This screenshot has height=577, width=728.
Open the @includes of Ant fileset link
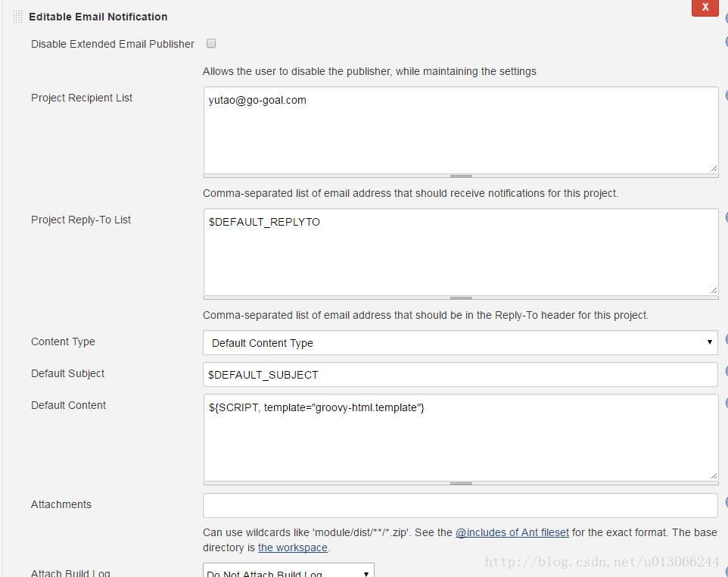click(512, 532)
